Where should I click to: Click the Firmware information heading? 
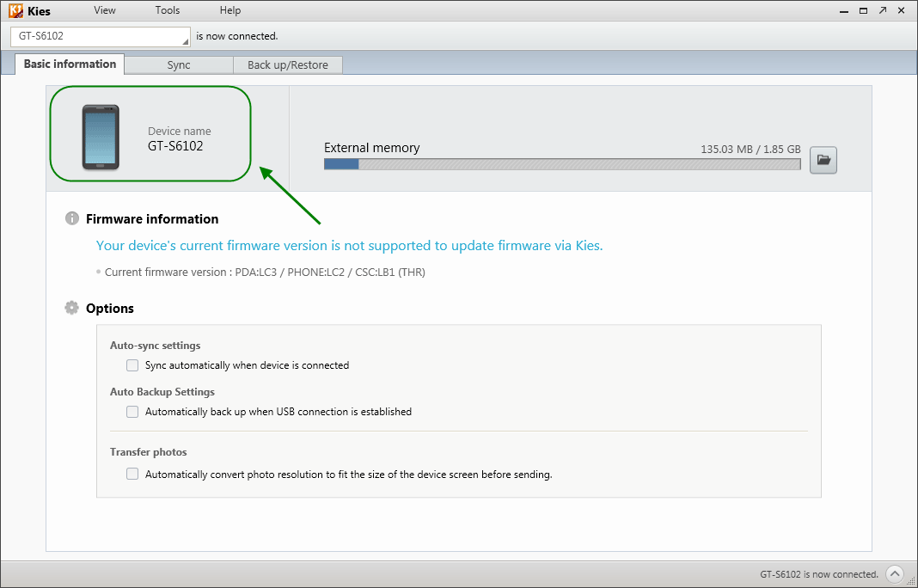(x=152, y=219)
